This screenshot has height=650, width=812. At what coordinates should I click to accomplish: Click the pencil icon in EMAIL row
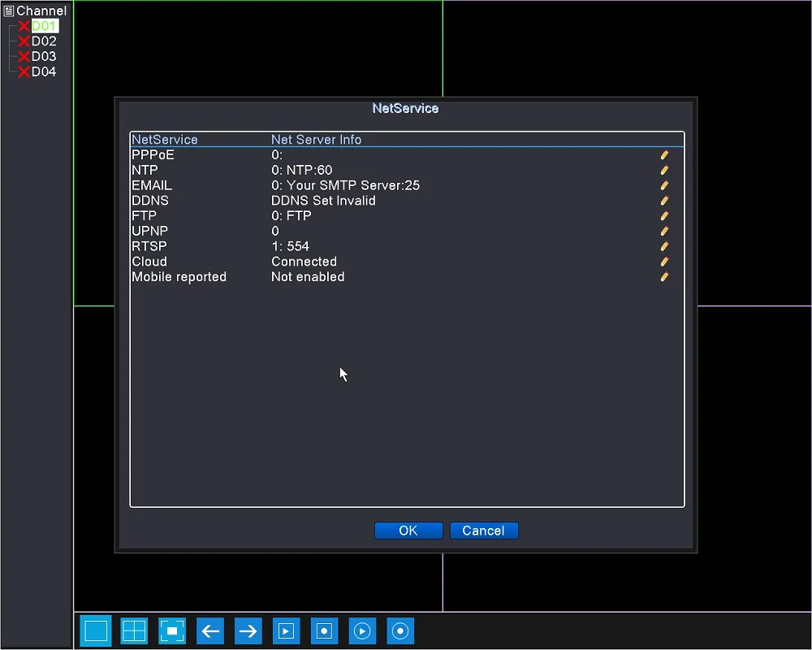coord(664,185)
